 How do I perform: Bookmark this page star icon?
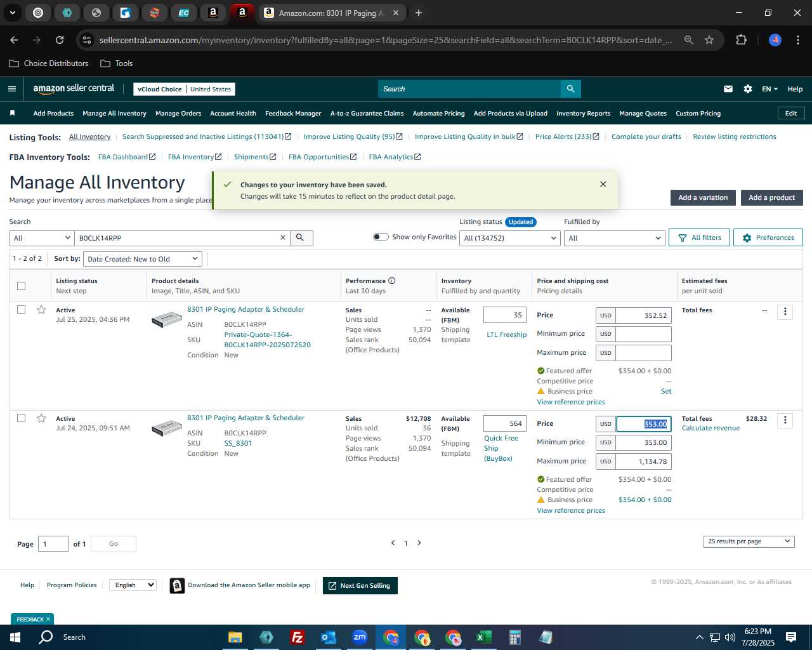click(x=709, y=40)
